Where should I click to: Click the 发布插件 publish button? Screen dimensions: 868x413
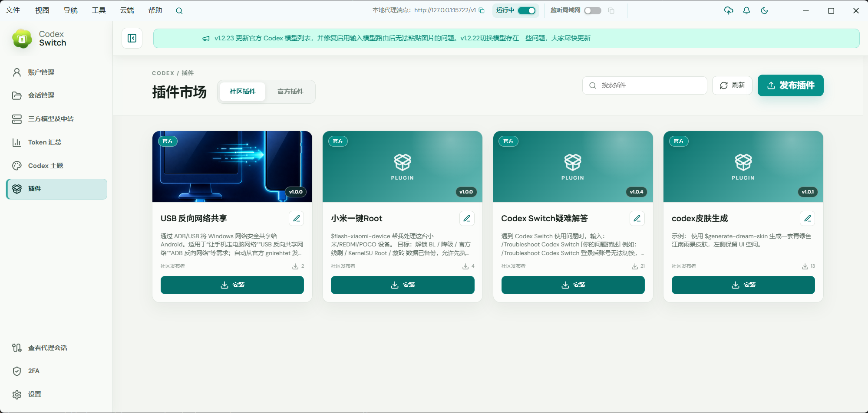click(790, 85)
